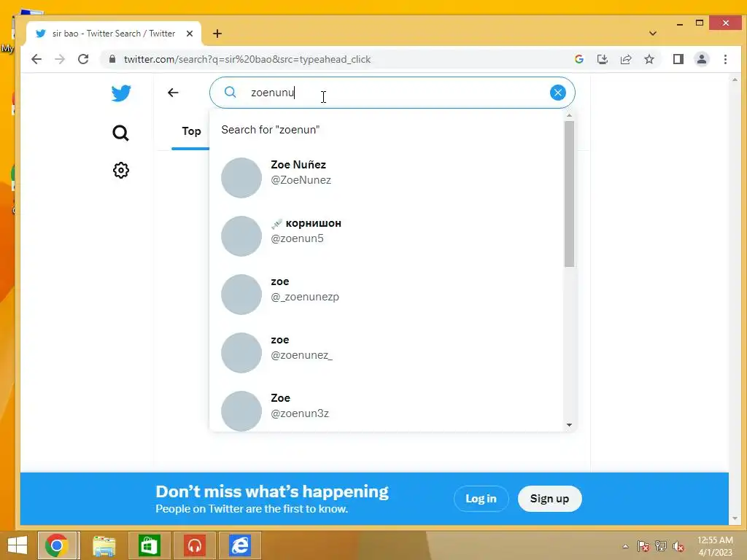Open Windows Start button
The image size is (747, 560).
pos(18,545)
